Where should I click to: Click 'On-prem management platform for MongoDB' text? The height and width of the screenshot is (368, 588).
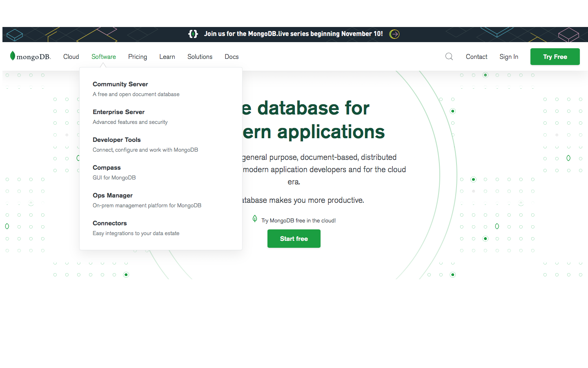coord(147,206)
